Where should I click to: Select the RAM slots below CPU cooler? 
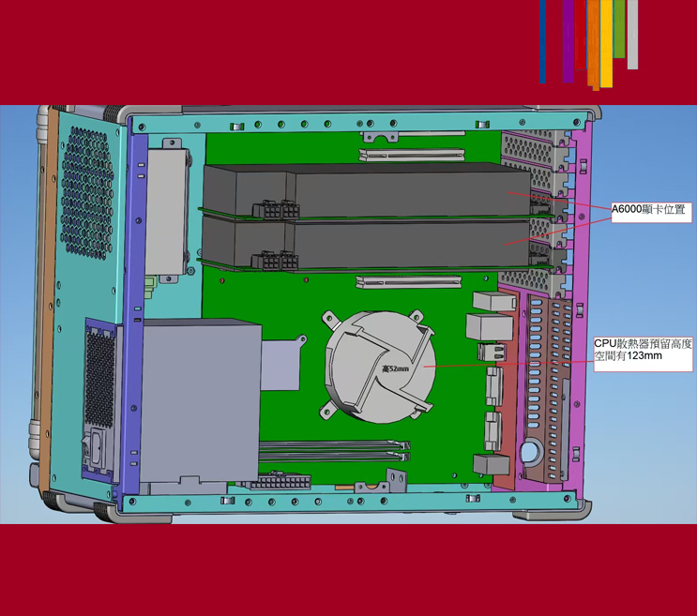[x=333, y=451]
